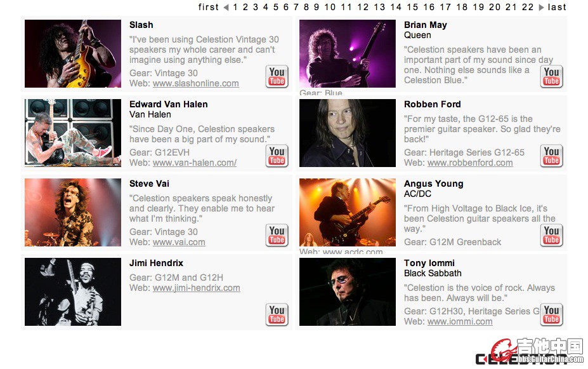Viewport: 588px width, 369px height.
Task: Visit www.slashonline.com link
Action: coord(196,83)
